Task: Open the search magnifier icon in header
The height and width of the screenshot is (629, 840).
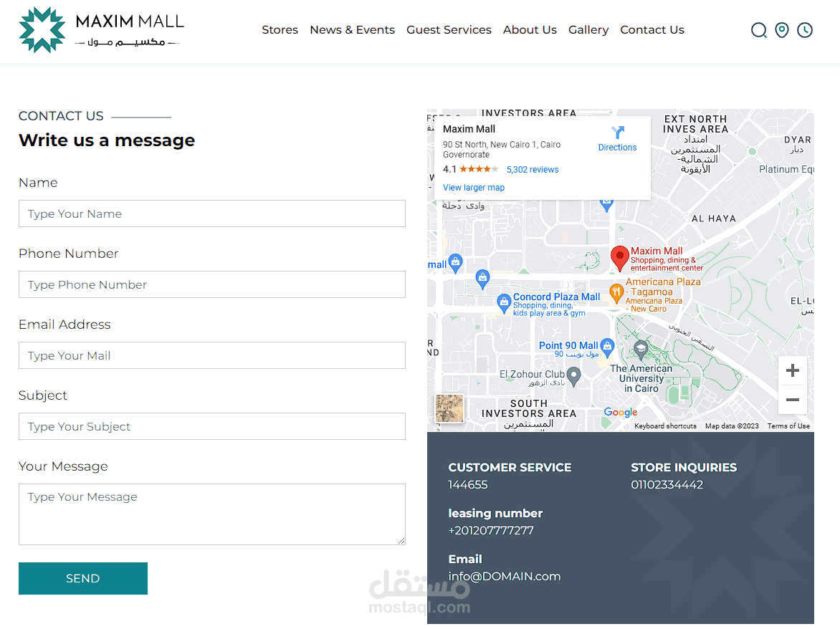Action: pos(758,30)
